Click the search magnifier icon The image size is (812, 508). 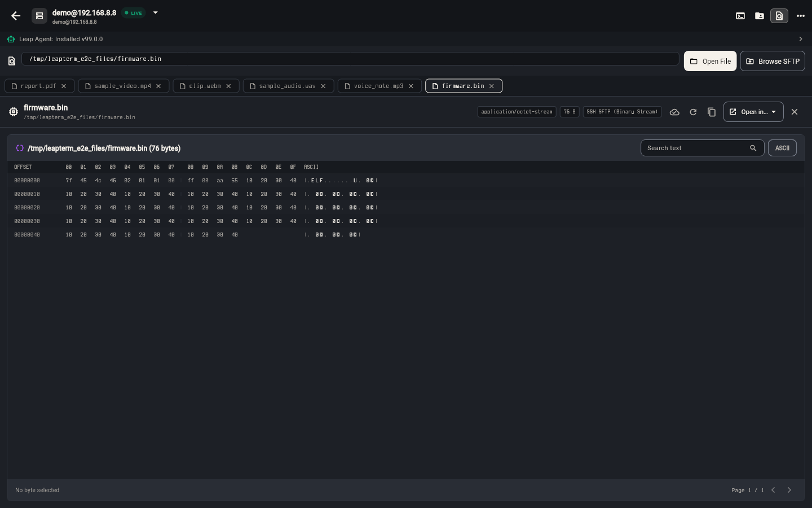click(753, 148)
